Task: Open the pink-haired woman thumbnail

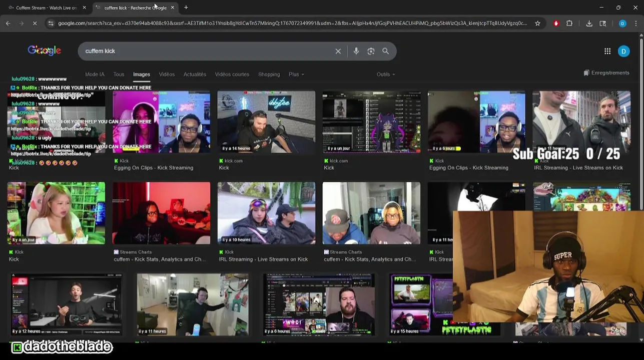Action: (x=56, y=213)
